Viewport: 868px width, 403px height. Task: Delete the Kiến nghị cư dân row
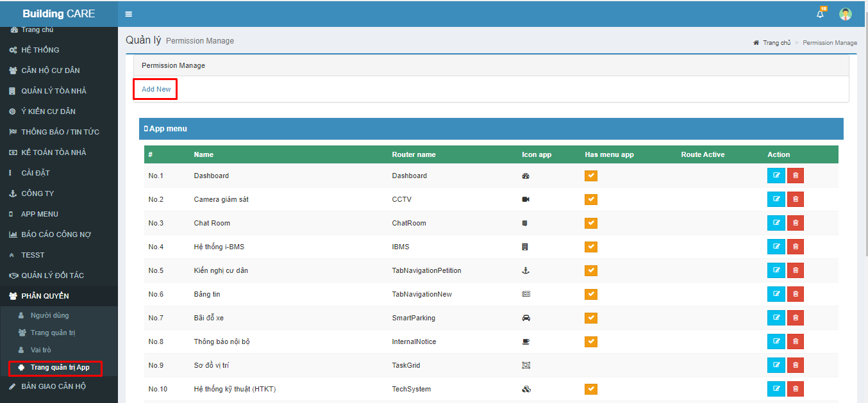(796, 270)
